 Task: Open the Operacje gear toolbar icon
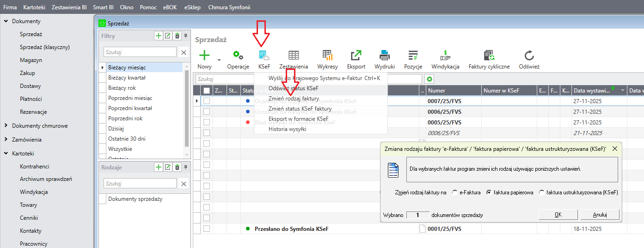(238, 56)
